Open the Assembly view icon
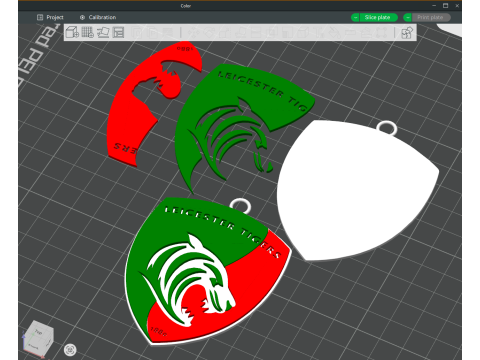Image resolution: width=480 pixels, height=360 pixels. click(x=407, y=32)
